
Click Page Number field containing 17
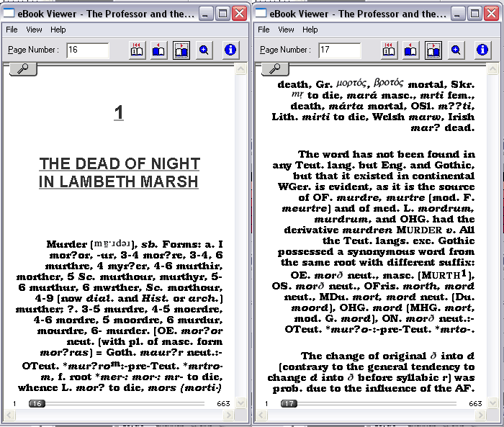point(339,50)
